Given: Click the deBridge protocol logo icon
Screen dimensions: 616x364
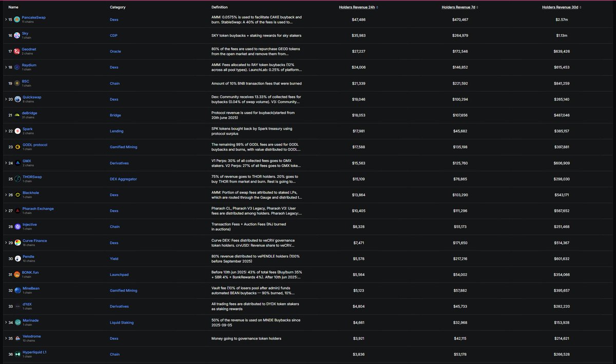Looking at the screenshot, I should tap(17, 115).
